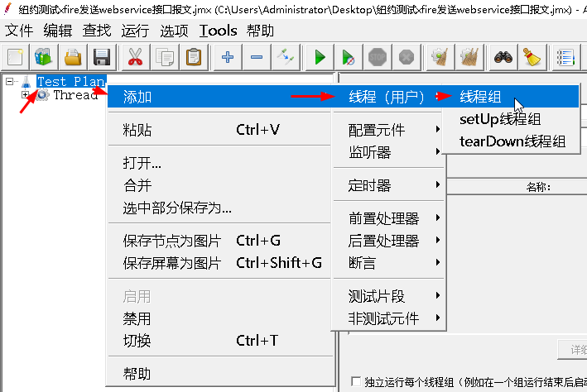The image size is (587, 392).
Task: Open Search with the binoculars icon
Action: [503, 57]
